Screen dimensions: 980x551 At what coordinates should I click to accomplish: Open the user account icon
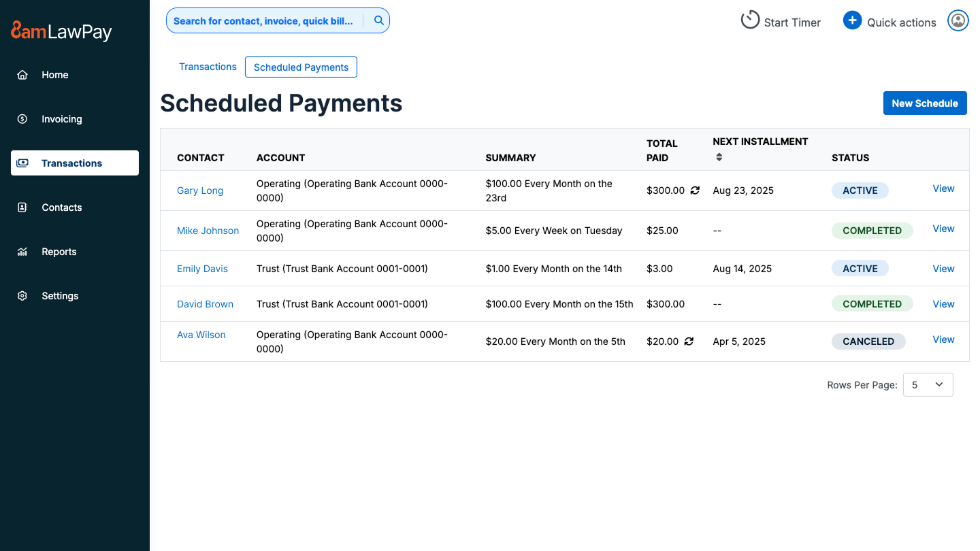pos(958,20)
